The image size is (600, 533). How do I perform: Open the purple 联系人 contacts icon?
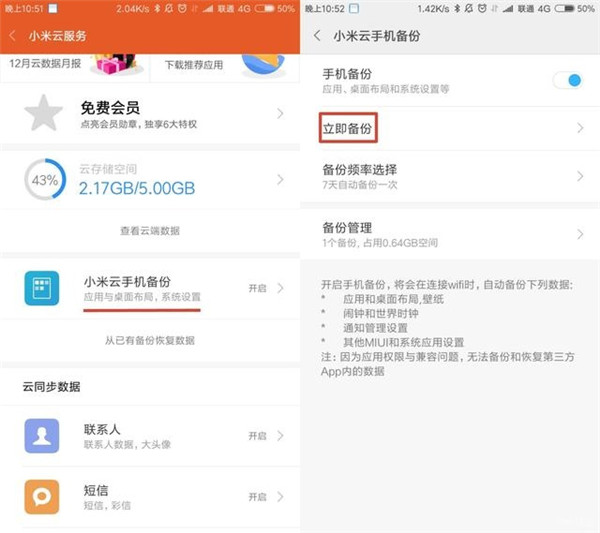coord(42,436)
